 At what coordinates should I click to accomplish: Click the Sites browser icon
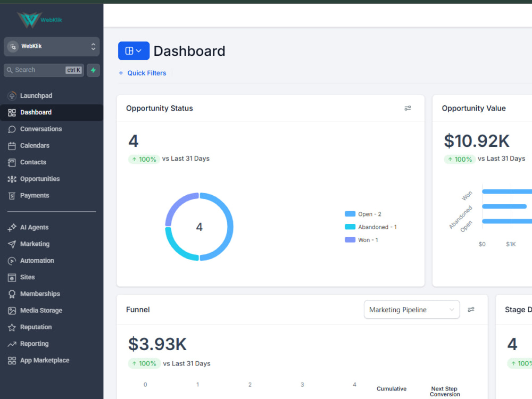12,278
